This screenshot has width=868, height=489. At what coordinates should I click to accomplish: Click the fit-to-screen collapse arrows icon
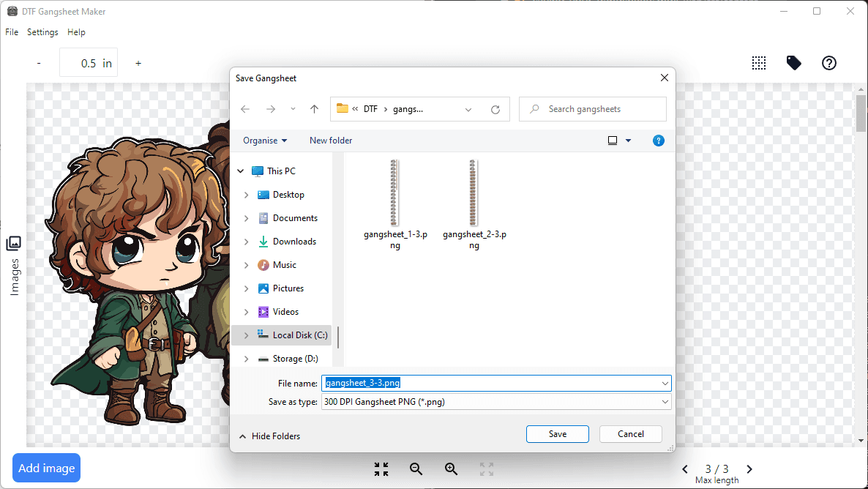tap(381, 469)
